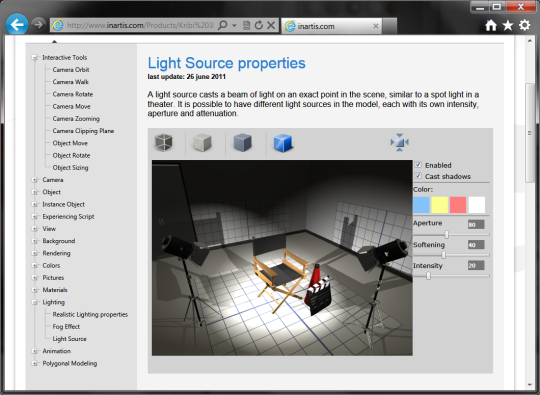Collapse the Lighting tree node
The height and width of the screenshot is (395, 540).
(34, 302)
